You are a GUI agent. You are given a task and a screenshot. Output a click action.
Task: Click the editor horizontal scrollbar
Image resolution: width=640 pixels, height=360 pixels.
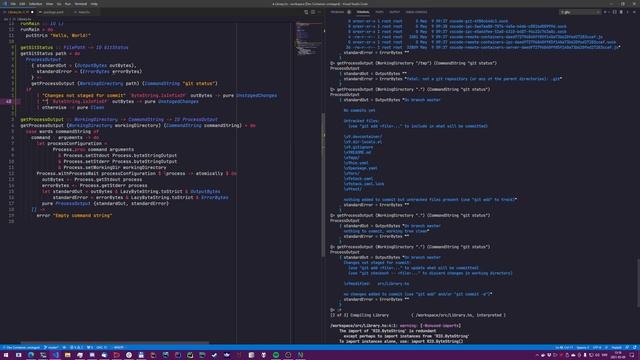pos(114,343)
